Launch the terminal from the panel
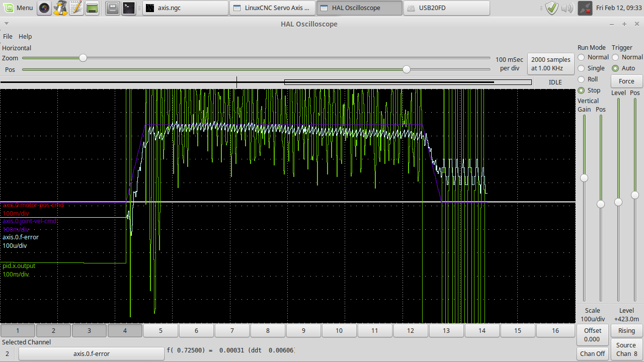Image resolution: width=644 pixels, height=362 pixels. point(129,8)
